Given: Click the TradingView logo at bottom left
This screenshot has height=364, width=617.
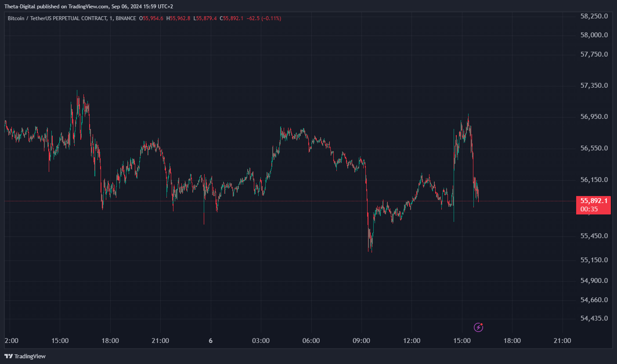Looking at the screenshot, I should tap(25, 356).
